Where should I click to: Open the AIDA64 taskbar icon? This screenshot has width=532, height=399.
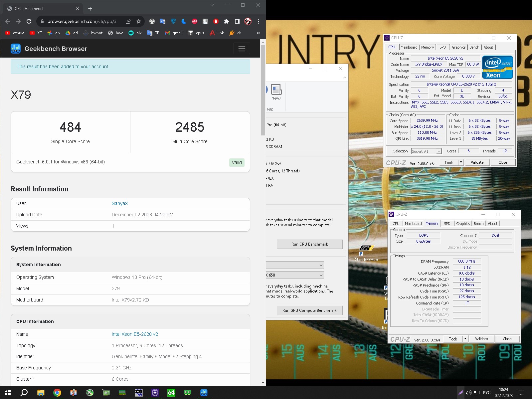coord(171,393)
